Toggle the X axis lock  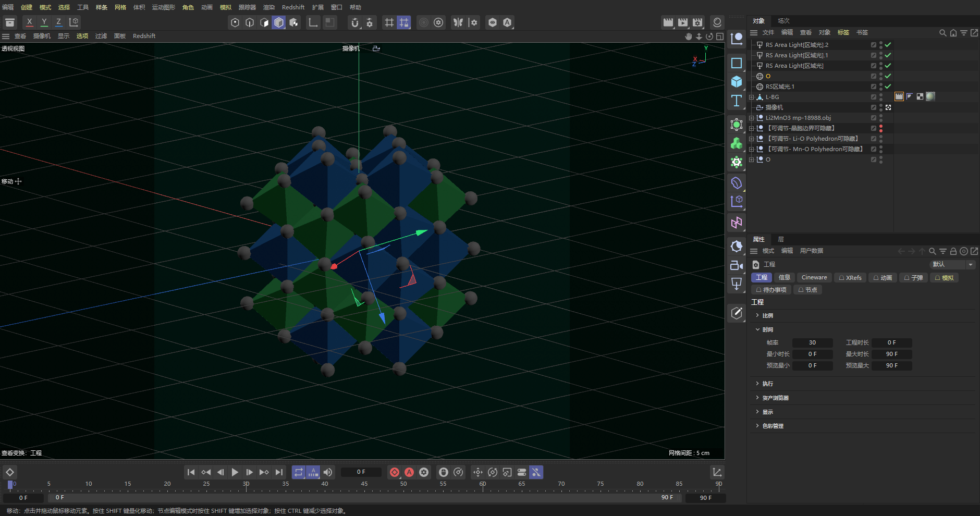tap(30, 22)
